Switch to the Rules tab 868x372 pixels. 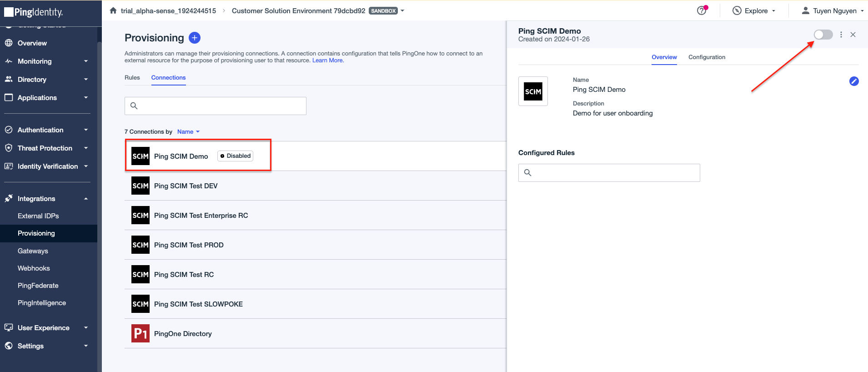(132, 77)
